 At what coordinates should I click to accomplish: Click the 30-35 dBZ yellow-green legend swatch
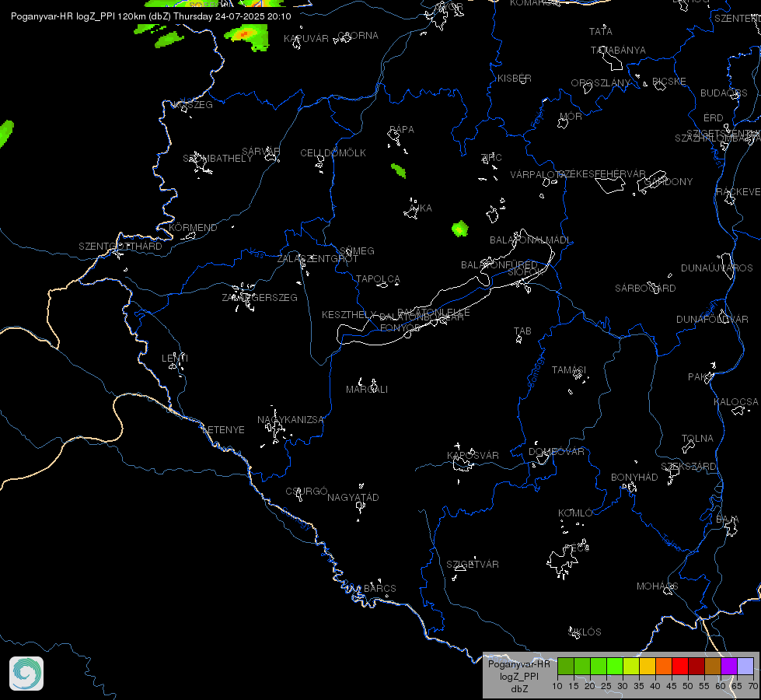pyautogui.click(x=631, y=666)
